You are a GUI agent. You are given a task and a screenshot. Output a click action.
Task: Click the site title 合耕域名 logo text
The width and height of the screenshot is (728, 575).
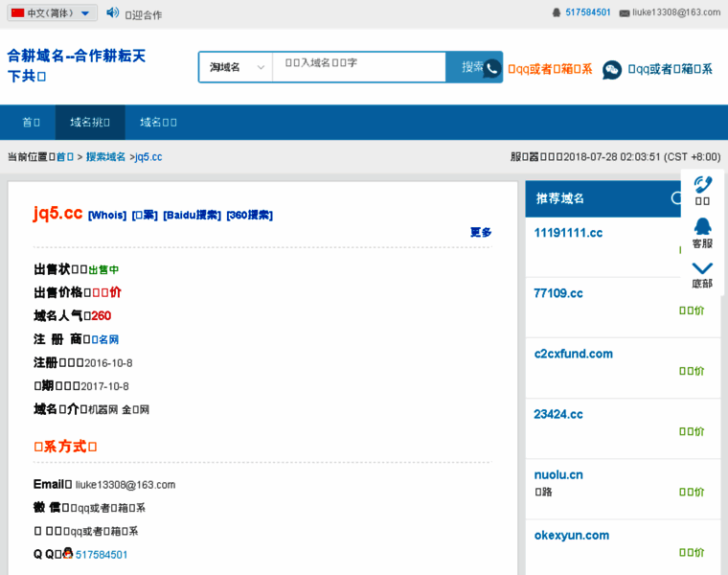[76, 65]
